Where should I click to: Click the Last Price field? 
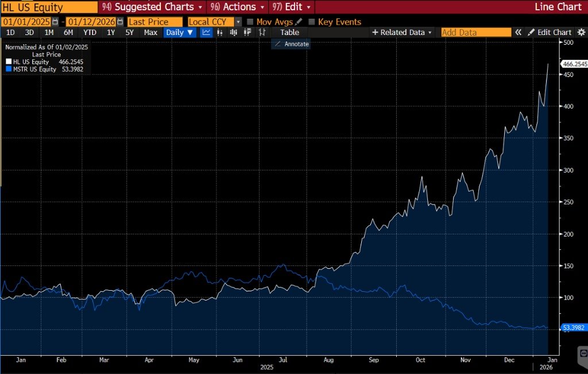155,22
